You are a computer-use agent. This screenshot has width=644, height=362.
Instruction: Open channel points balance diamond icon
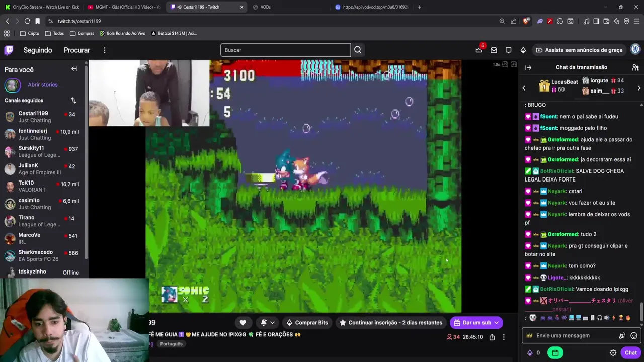(530, 353)
